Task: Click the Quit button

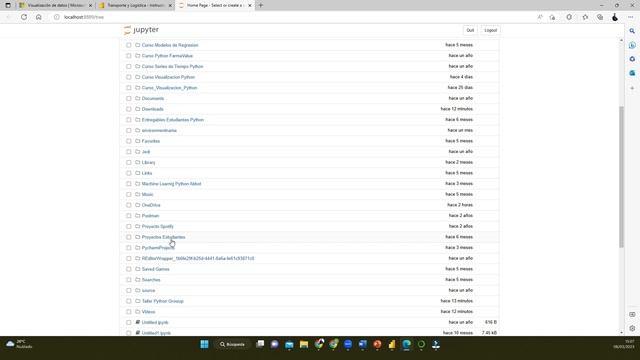Action: (x=470, y=30)
